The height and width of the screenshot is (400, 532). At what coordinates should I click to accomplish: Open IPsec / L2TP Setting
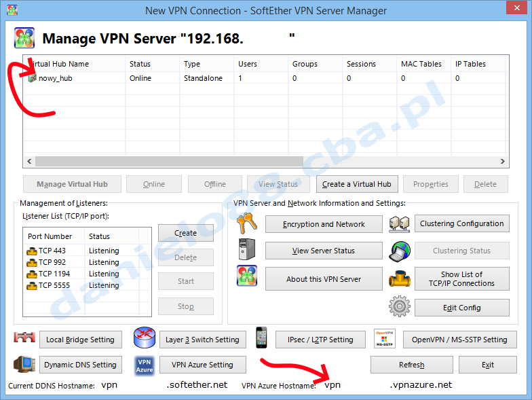tap(320, 340)
